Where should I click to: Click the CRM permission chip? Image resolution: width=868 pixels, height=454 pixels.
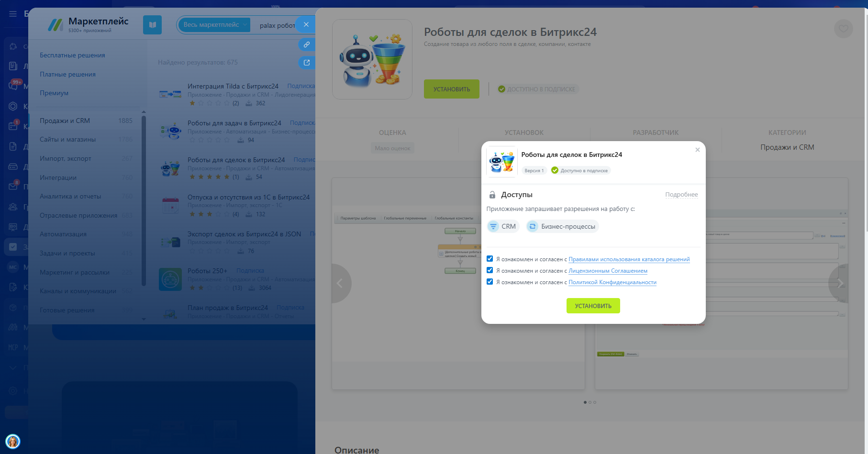click(x=503, y=226)
